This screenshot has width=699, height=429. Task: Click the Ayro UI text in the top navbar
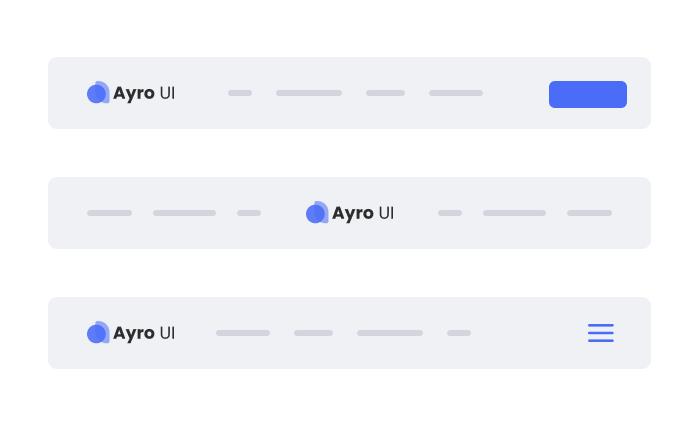144,93
